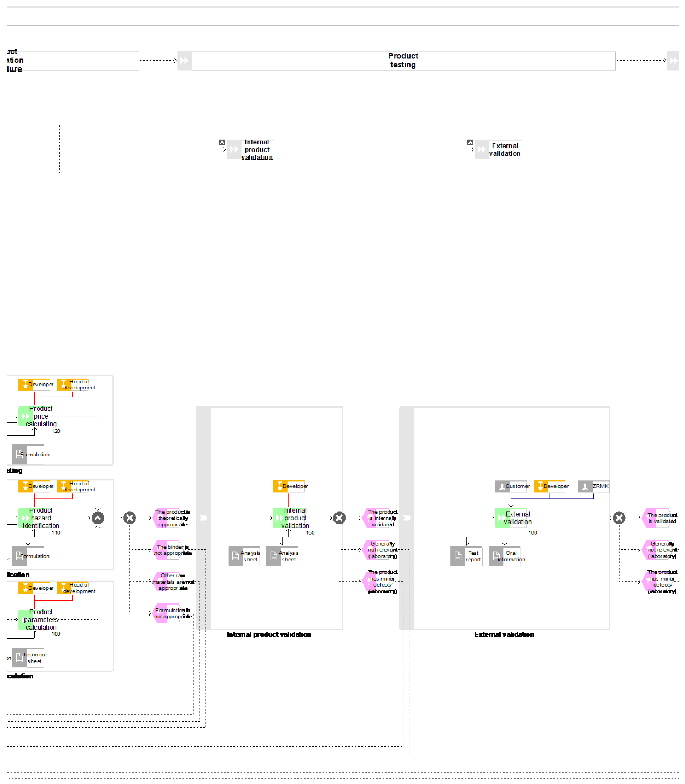
Task: Click assignment icon beside top Internal product validation
Action: [x=222, y=142]
